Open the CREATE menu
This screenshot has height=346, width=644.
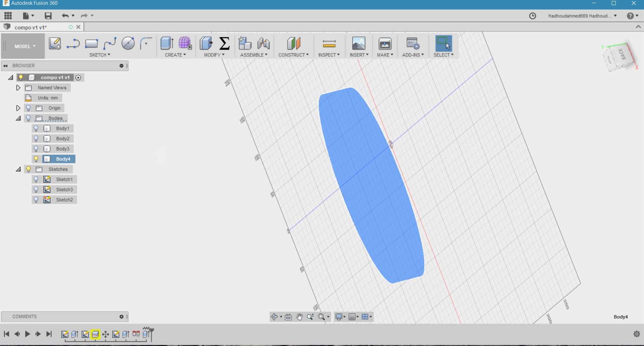tap(175, 55)
